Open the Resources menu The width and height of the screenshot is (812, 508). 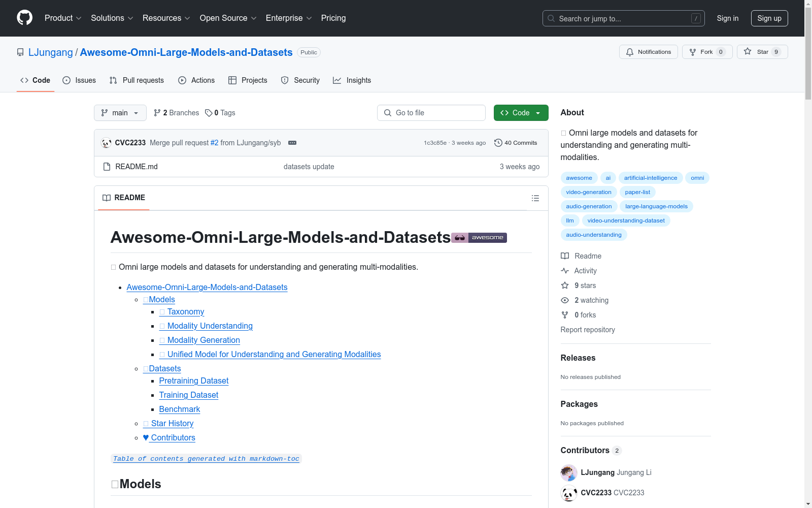166,18
